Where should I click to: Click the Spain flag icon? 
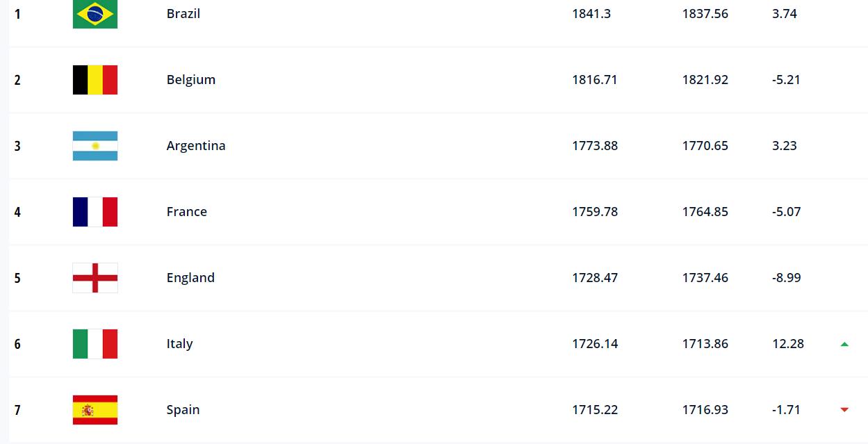[x=95, y=410]
